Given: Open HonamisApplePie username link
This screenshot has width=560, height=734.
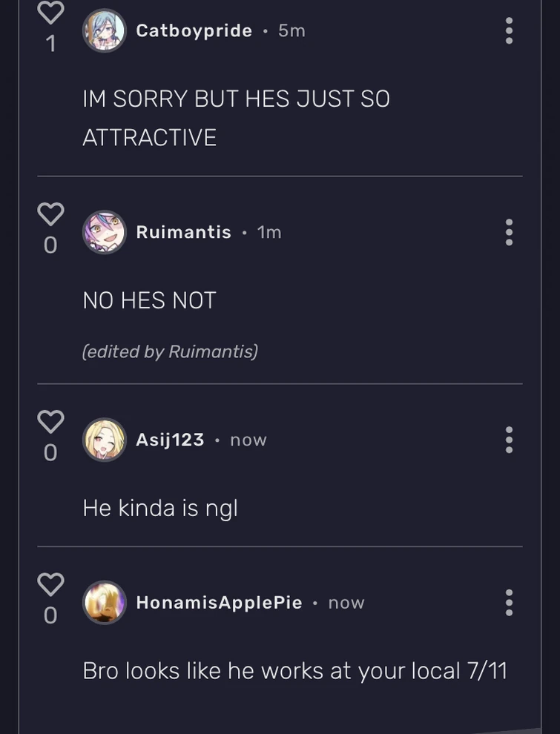Looking at the screenshot, I should (x=219, y=603).
